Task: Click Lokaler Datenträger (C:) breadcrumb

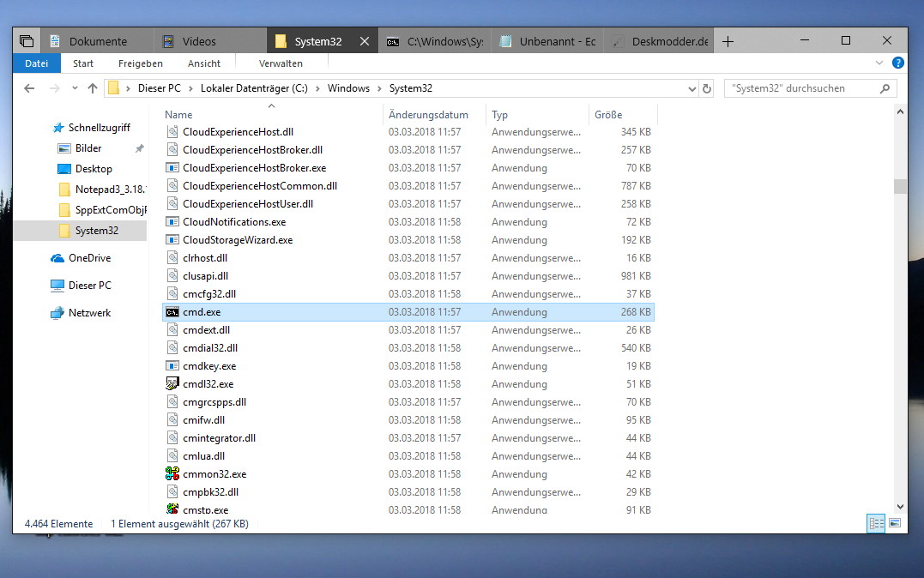Action: coord(254,87)
